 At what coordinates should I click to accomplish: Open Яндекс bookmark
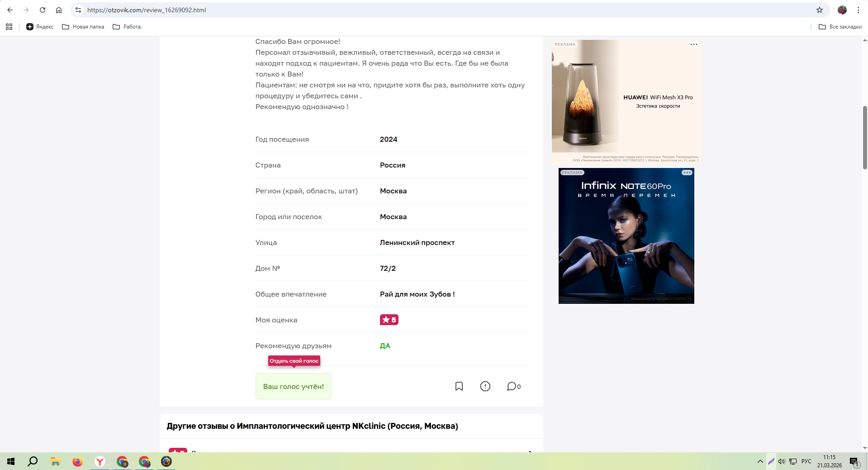40,27
